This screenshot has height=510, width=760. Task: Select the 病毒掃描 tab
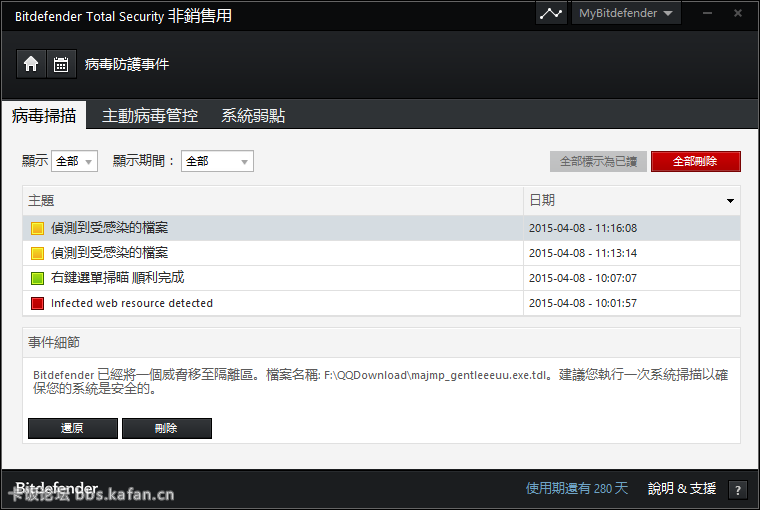(44, 115)
